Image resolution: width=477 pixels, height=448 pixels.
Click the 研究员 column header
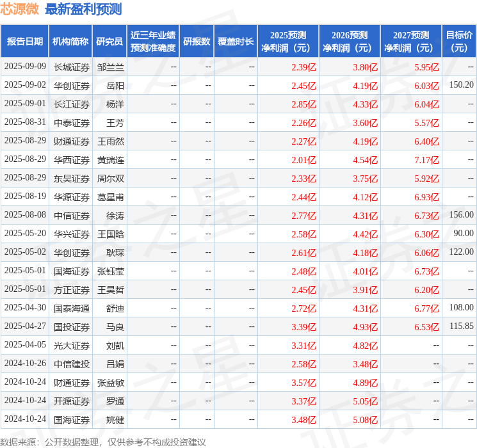point(109,42)
